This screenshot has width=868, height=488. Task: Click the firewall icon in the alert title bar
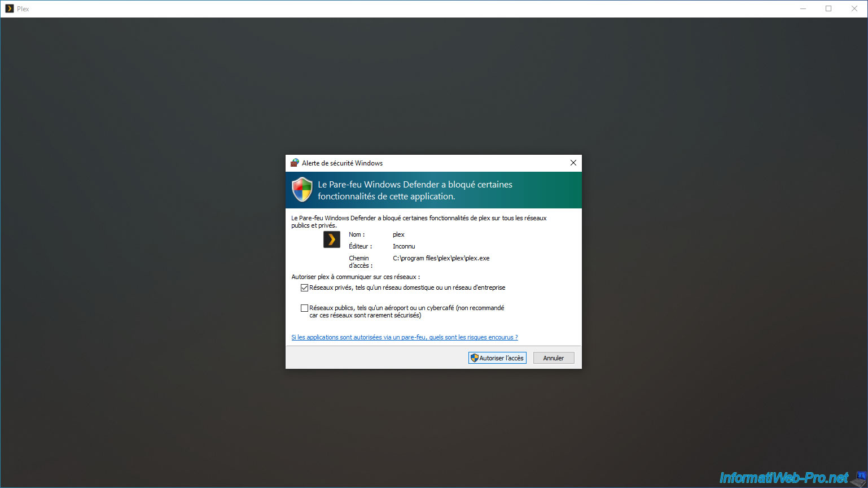click(295, 163)
